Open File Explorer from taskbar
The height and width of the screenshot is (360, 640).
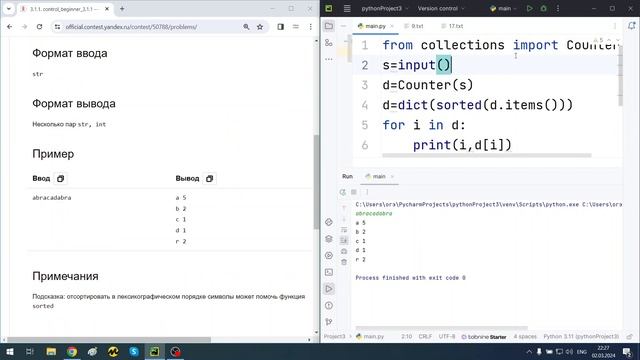(x=51, y=351)
